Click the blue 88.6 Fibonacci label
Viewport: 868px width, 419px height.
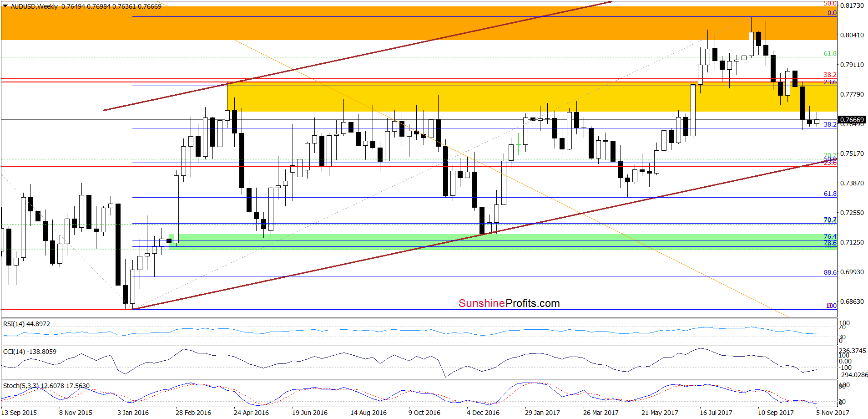tap(830, 272)
